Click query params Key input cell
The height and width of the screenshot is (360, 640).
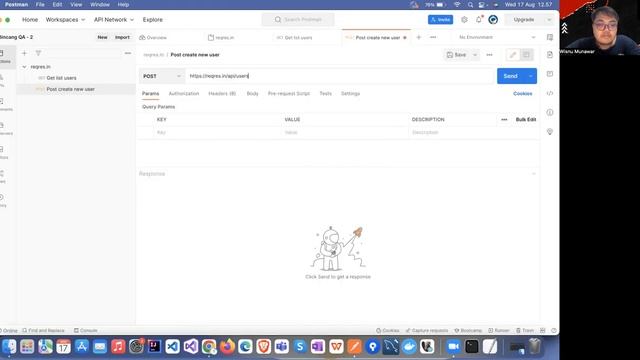coord(217,133)
